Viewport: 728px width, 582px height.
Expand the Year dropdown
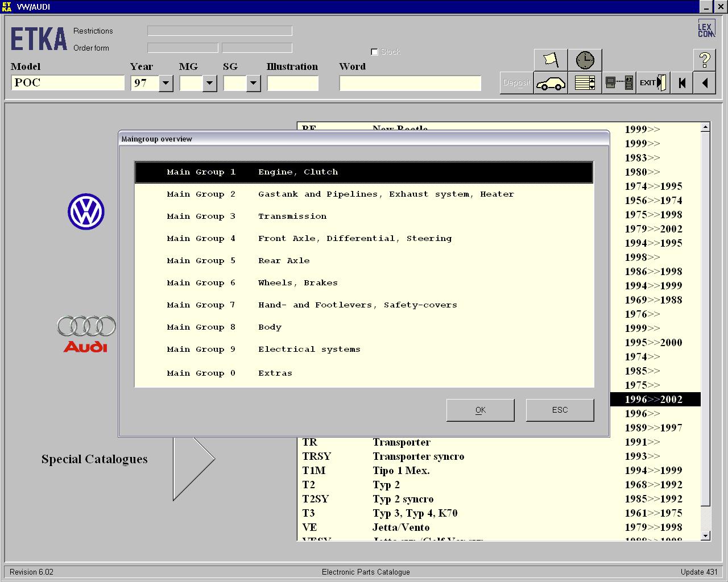pos(166,84)
